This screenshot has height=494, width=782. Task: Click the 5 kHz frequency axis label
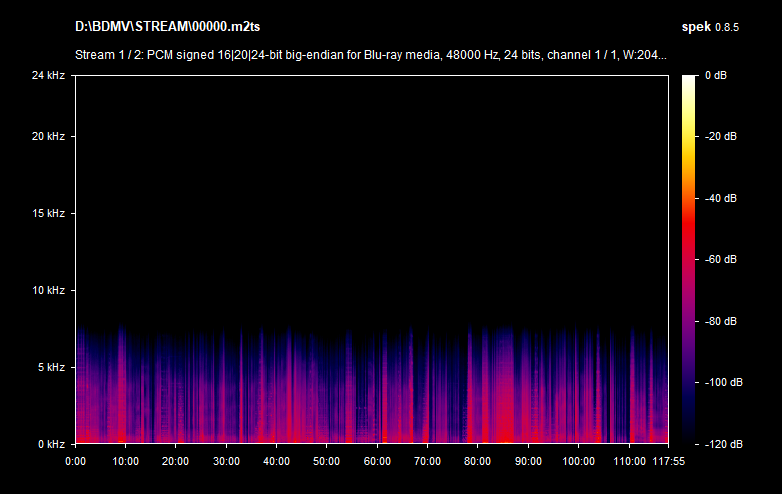tap(52, 367)
